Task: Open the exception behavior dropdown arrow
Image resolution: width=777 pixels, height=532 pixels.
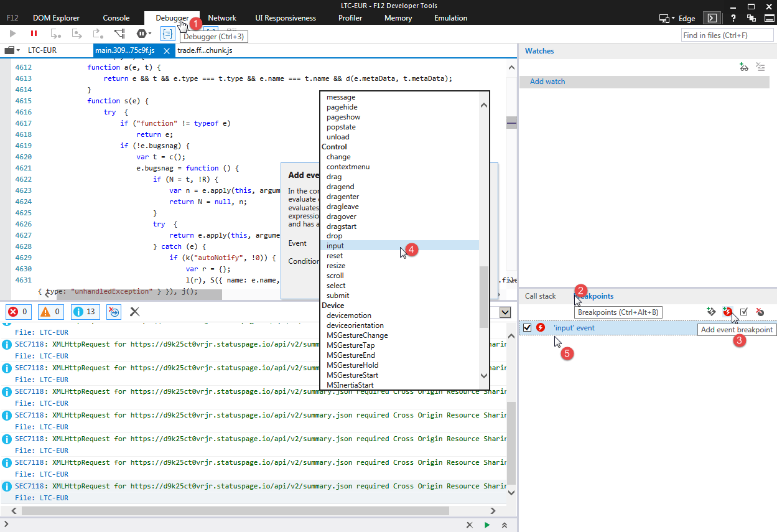Action: click(x=149, y=34)
